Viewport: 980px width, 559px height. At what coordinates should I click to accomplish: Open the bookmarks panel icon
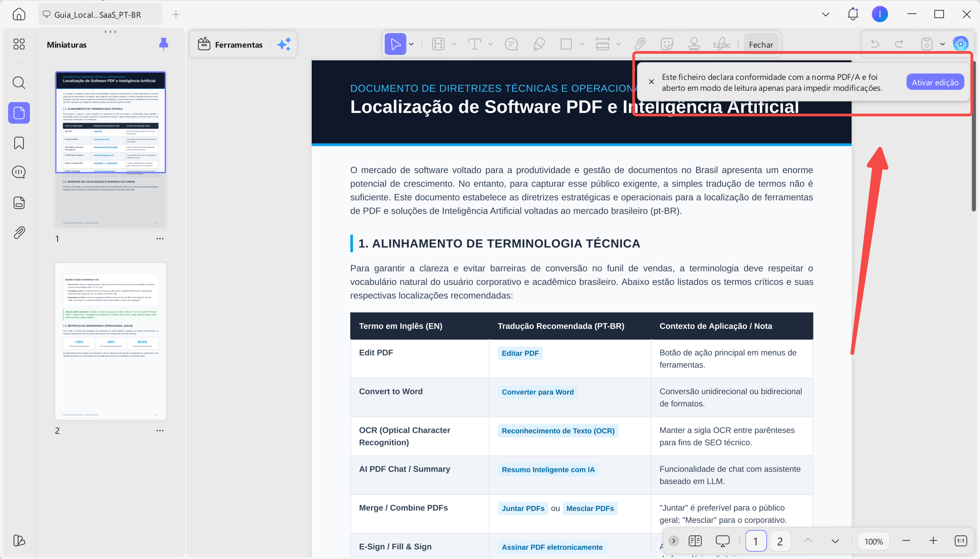click(x=19, y=143)
